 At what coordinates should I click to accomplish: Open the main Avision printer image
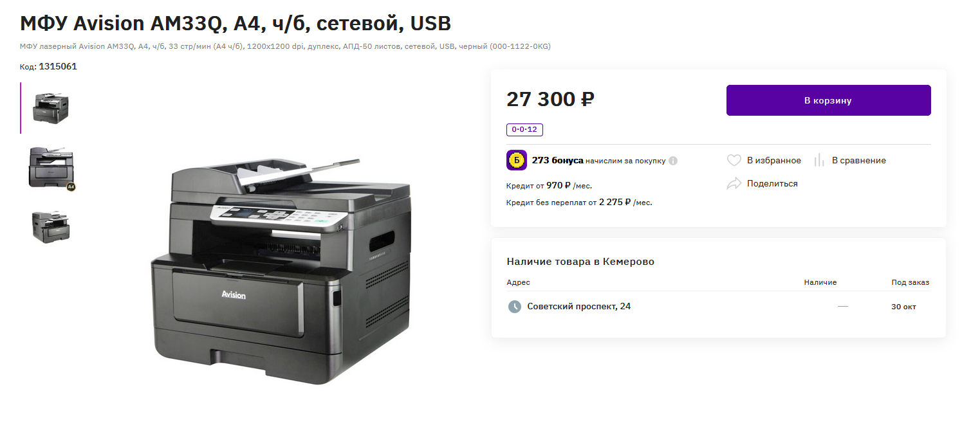[x=281, y=270]
